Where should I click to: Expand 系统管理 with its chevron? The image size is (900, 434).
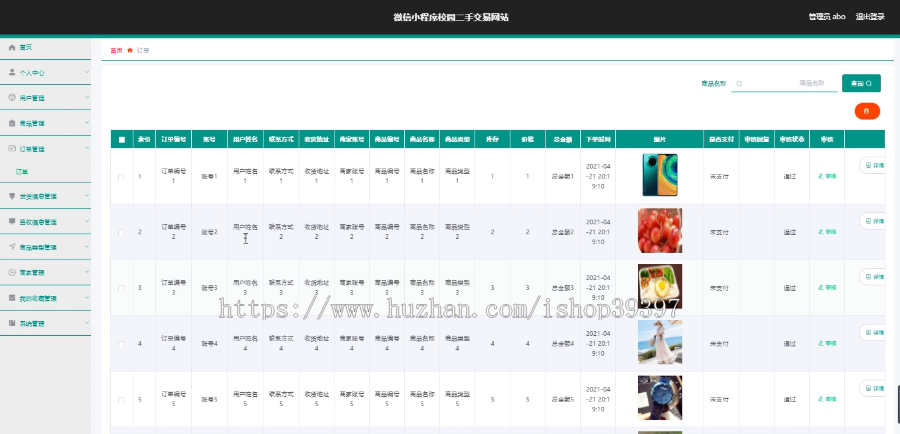87,323
